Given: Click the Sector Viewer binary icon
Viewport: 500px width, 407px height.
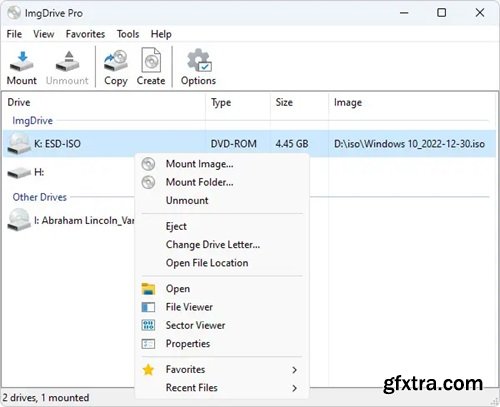Looking at the screenshot, I should click(x=148, y=325).
